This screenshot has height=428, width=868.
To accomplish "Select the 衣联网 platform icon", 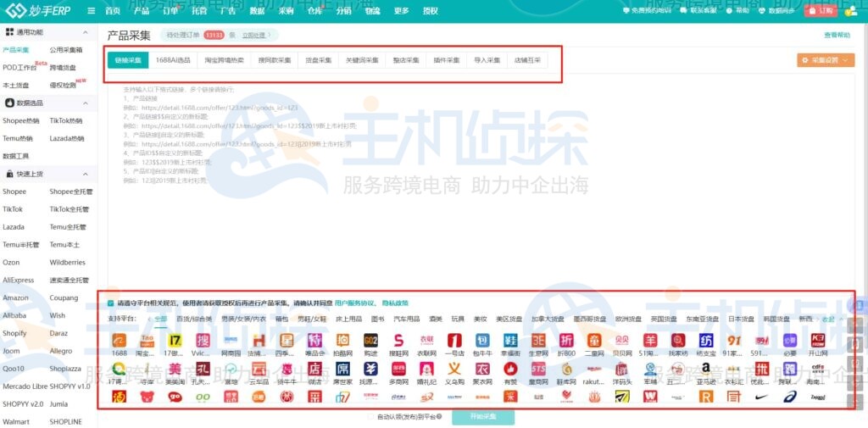I will tap(426, 340).
